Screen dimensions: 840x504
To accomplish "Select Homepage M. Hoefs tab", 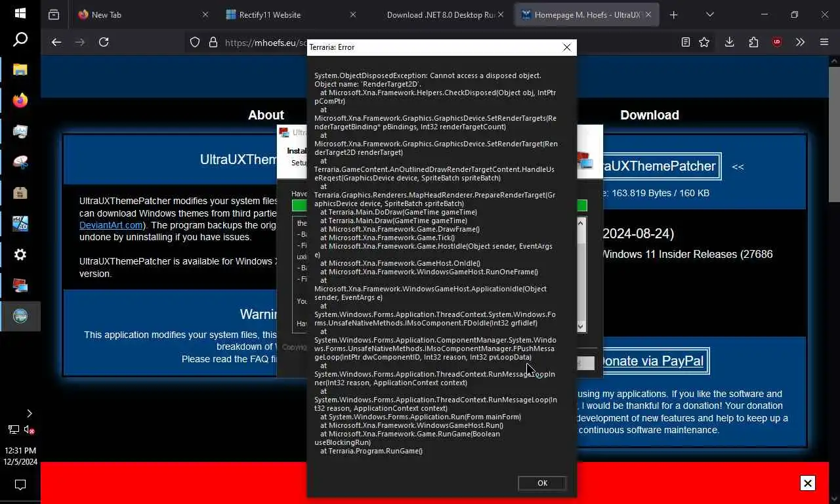I will coord(587,14).
